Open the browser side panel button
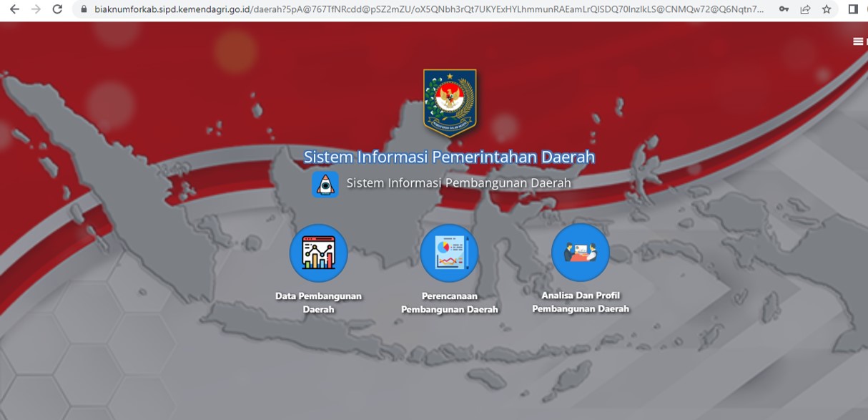 tap(852, 9)
